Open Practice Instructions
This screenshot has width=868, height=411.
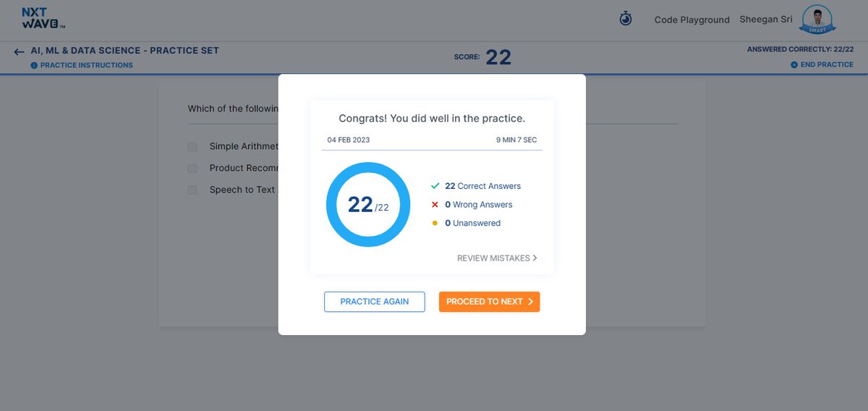tap(86, 65)
